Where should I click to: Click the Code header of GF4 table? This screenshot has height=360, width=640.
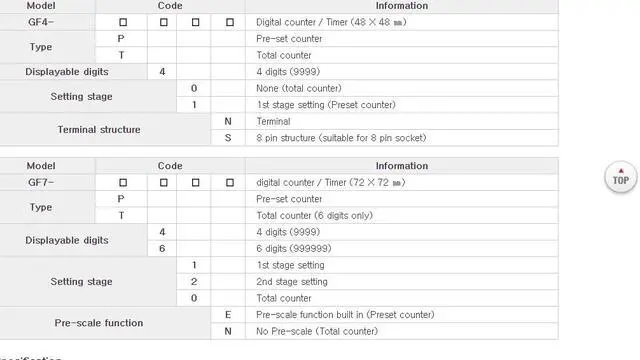pos(170,6)
